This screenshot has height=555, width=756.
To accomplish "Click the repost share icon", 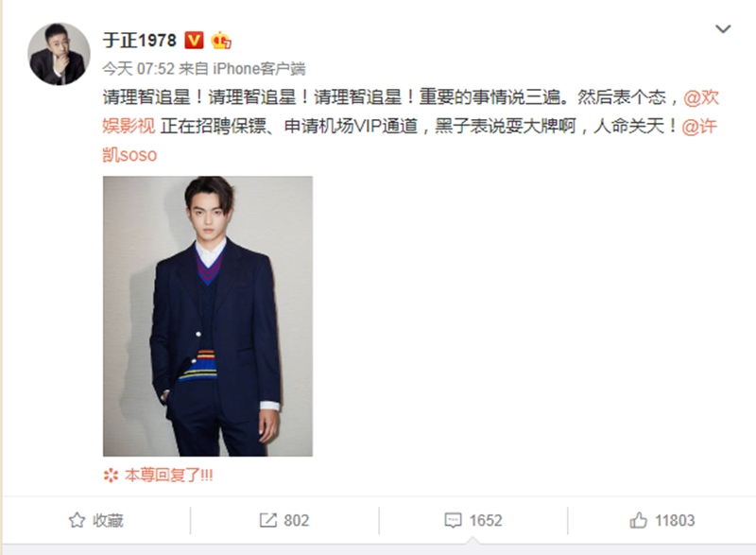I will pyautogui.click(x=268, y=520).
